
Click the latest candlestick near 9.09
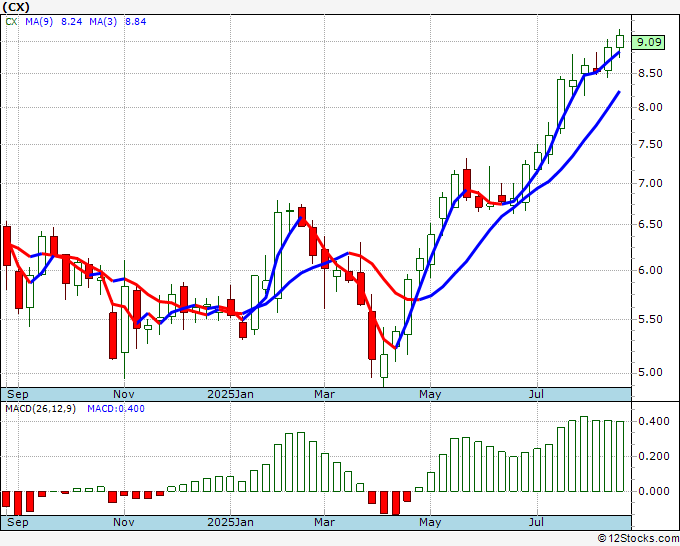tap(620, 42)
